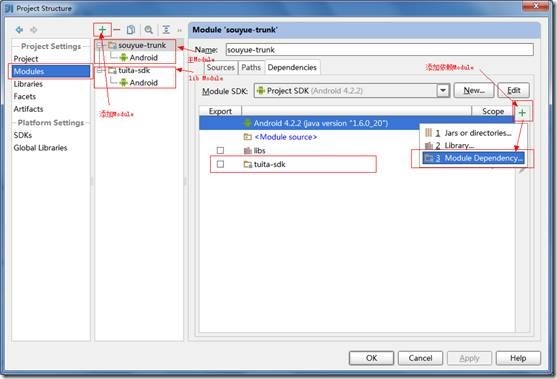Screen dimensions: 557x379
Task: Switch to the Sources tab
Action: point(221,67)
